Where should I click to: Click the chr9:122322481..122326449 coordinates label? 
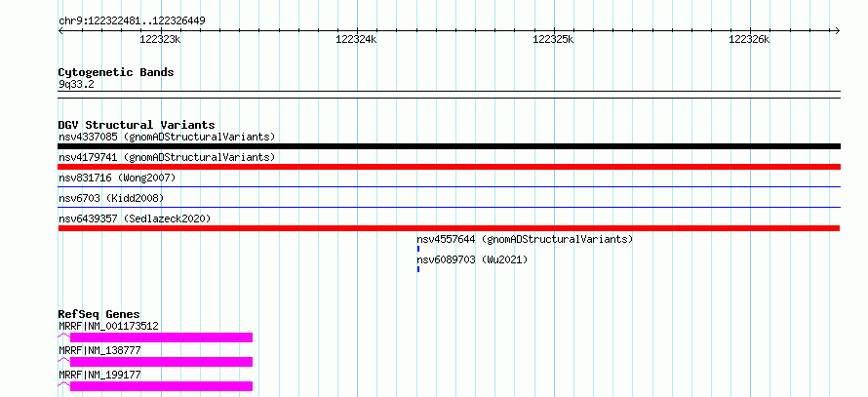[132, 21]
